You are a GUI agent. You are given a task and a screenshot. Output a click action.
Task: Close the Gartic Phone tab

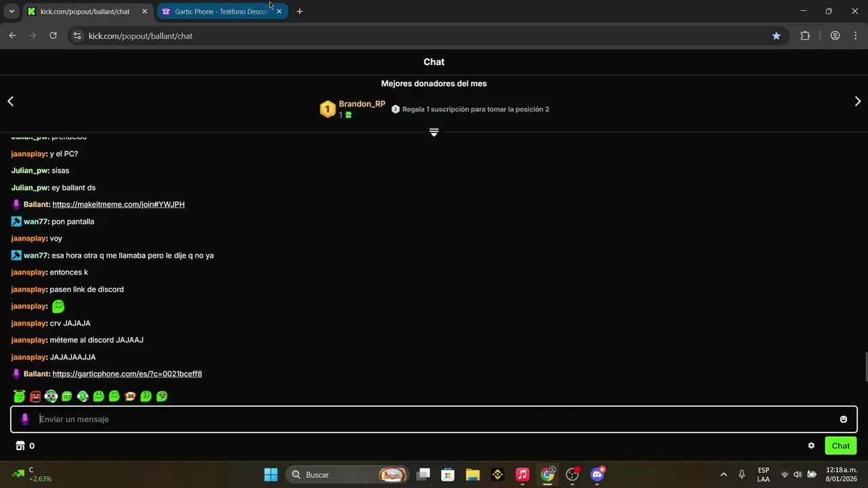(279, 12)
